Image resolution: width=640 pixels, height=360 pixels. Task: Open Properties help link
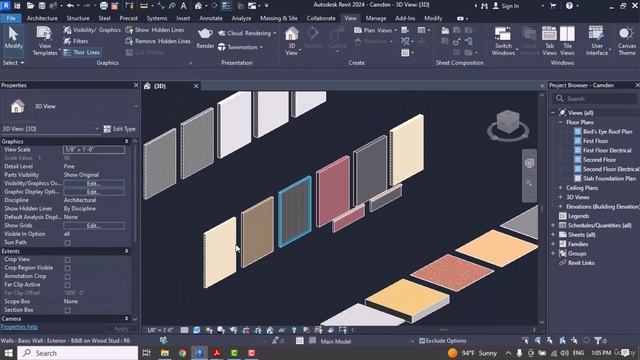tap(19, 327)
